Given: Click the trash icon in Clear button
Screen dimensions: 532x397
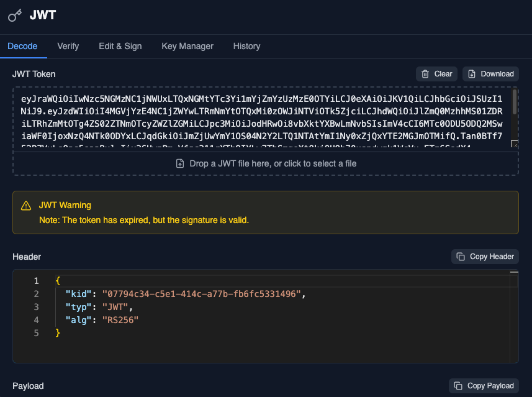Looking at the screenshot, I should tap(425, 74).
